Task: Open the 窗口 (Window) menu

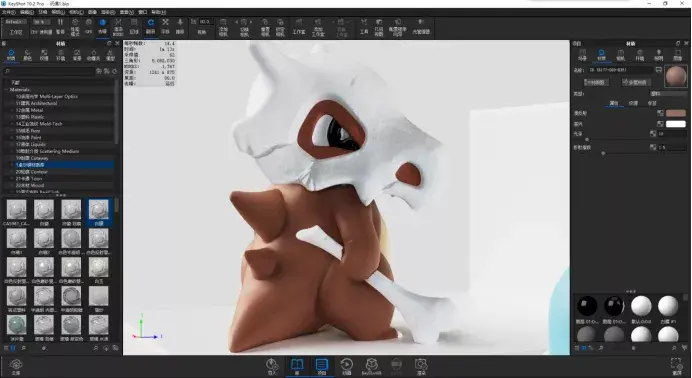Action: [142, 12]
